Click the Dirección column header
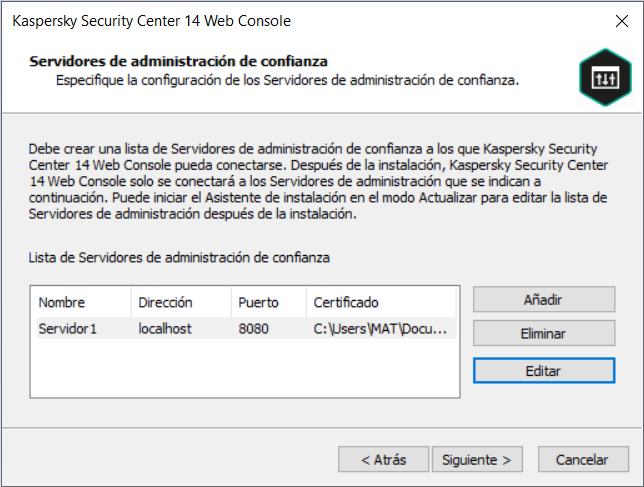Image resolution: width=644 pixels, height=487 pixels. pos(166,302)
